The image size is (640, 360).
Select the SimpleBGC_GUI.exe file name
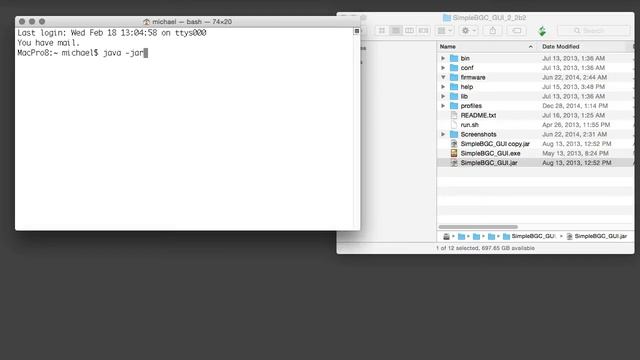pyautogui.click(x=490, y=153)
